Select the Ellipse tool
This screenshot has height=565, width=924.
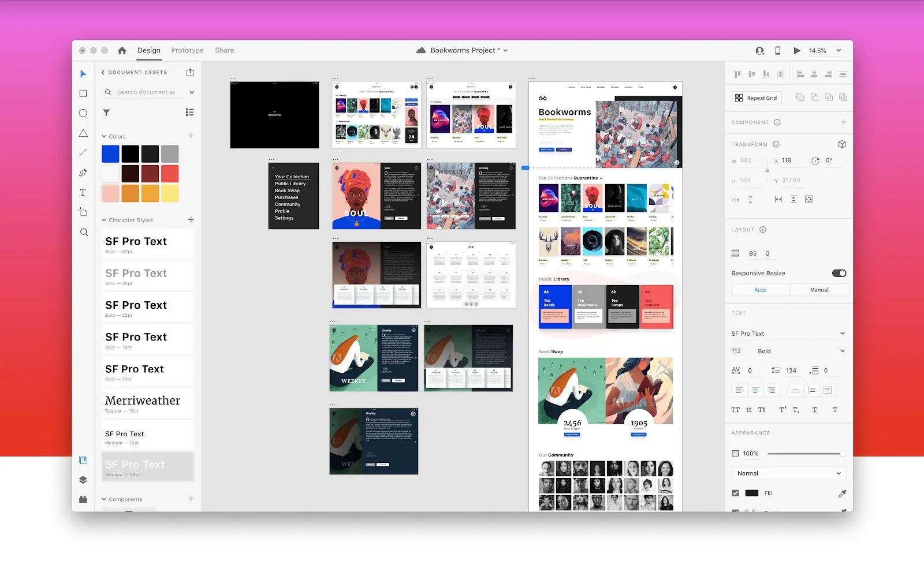click(x=83, y=113)
